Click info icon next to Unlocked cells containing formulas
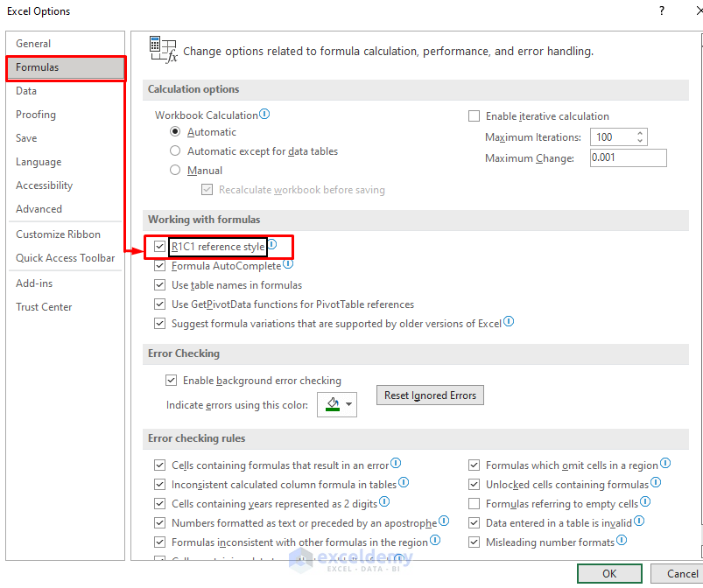703x588 pixels. click(656, 483)
